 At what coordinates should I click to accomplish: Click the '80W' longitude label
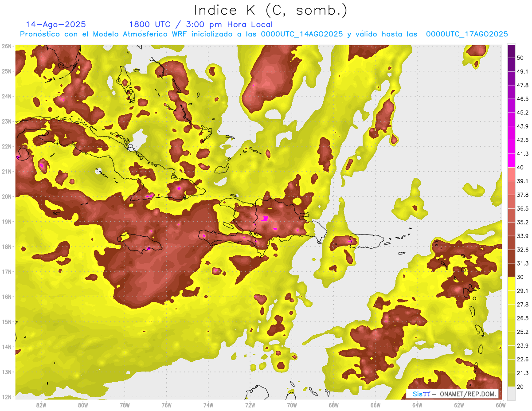83,405
